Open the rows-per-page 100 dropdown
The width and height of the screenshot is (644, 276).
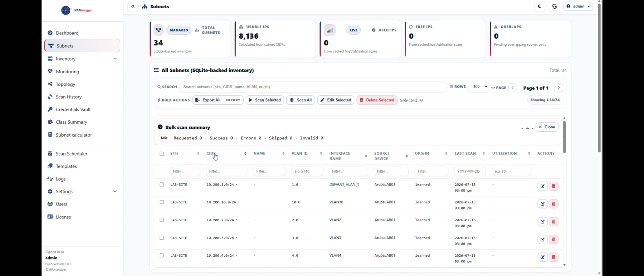pyautogui.click(x=478, y=87)
